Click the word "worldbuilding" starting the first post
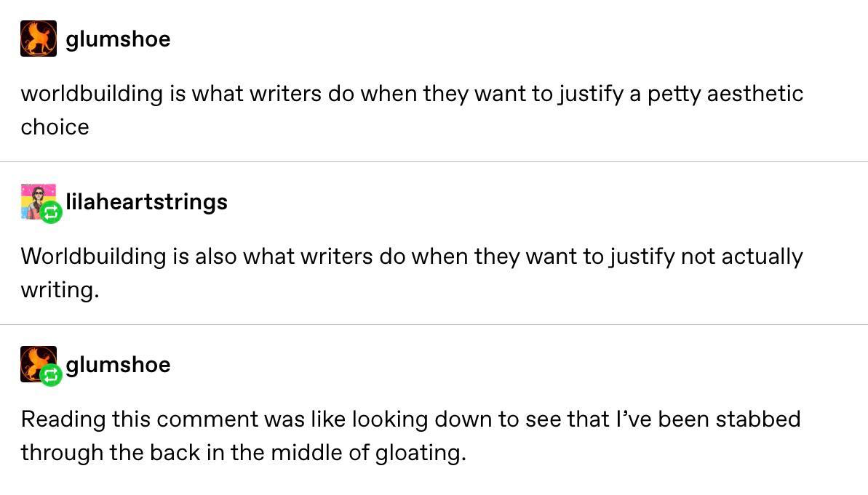The height and width of the screenshot is (495, 868). pyautogui.click(x=92, y=94)
